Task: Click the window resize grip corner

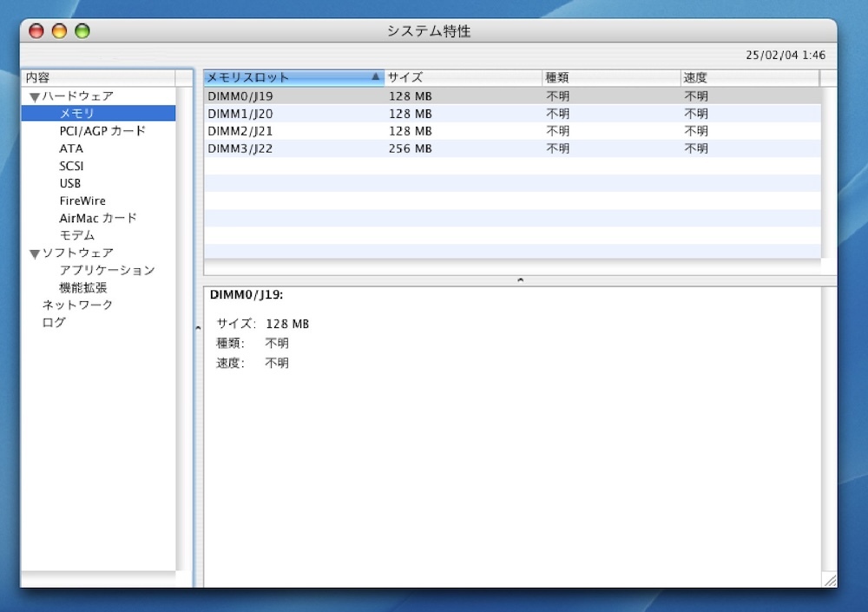Action: point(829,580)
